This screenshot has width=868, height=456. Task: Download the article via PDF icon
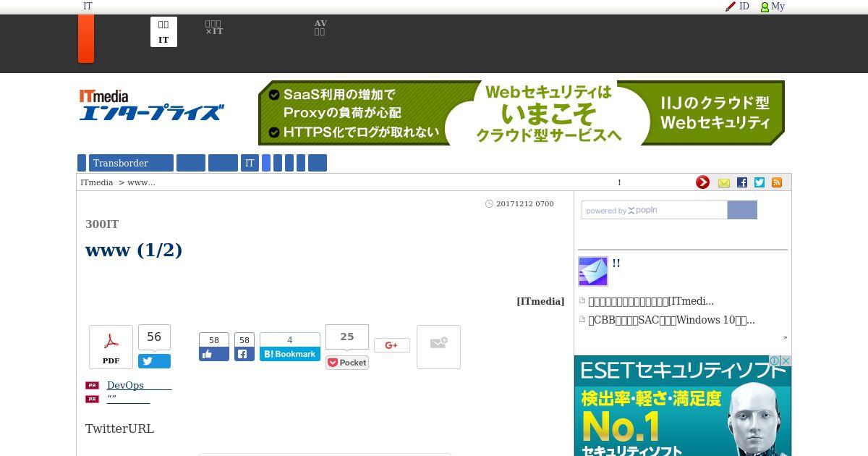(x=111, y=347)
